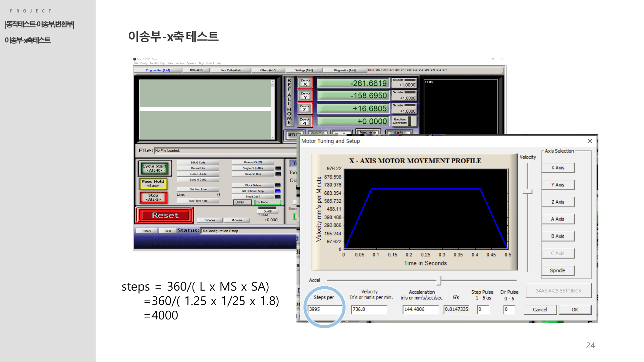Switch to MDI (Alt-2) tab
Viewport: 644px width, 362px height.
click(196, 70)
